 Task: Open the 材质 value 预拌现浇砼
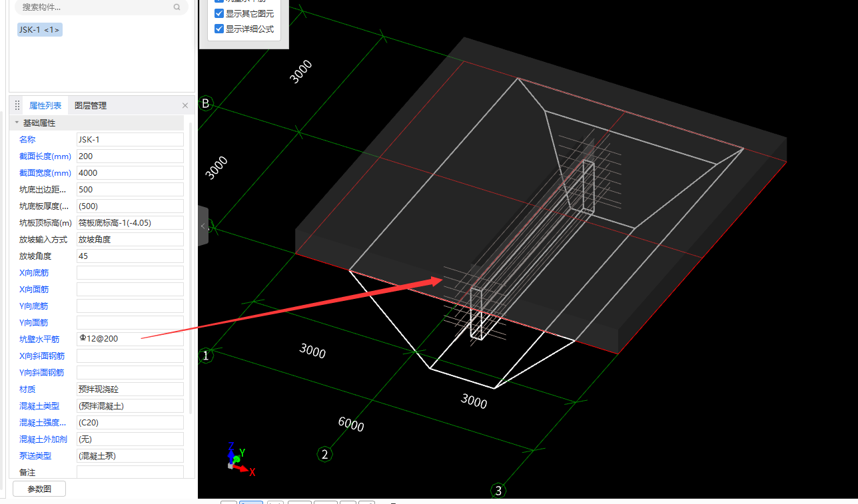coord(130,389)
